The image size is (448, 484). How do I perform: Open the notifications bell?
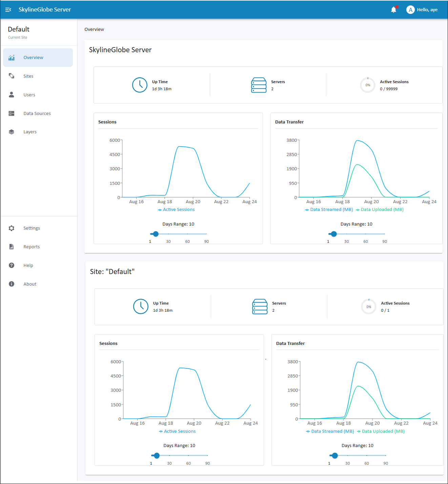394,9
